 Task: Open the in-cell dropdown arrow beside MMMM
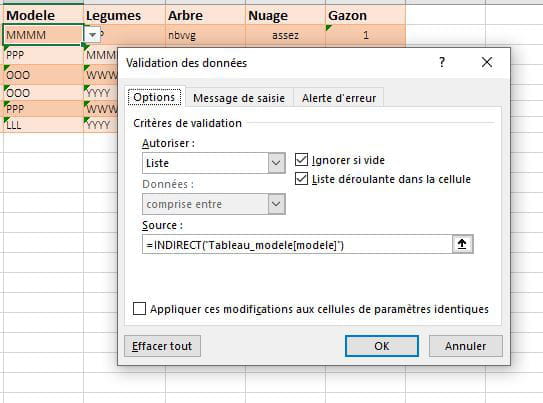pyautogui.click(x=92, y=35)
